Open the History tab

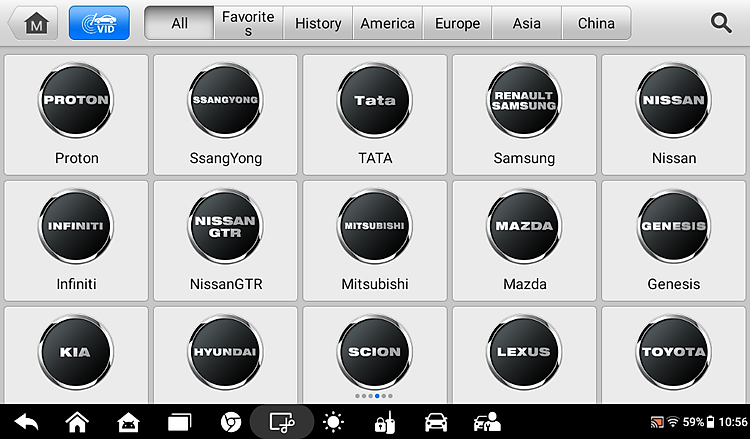[x=318, y=23]
